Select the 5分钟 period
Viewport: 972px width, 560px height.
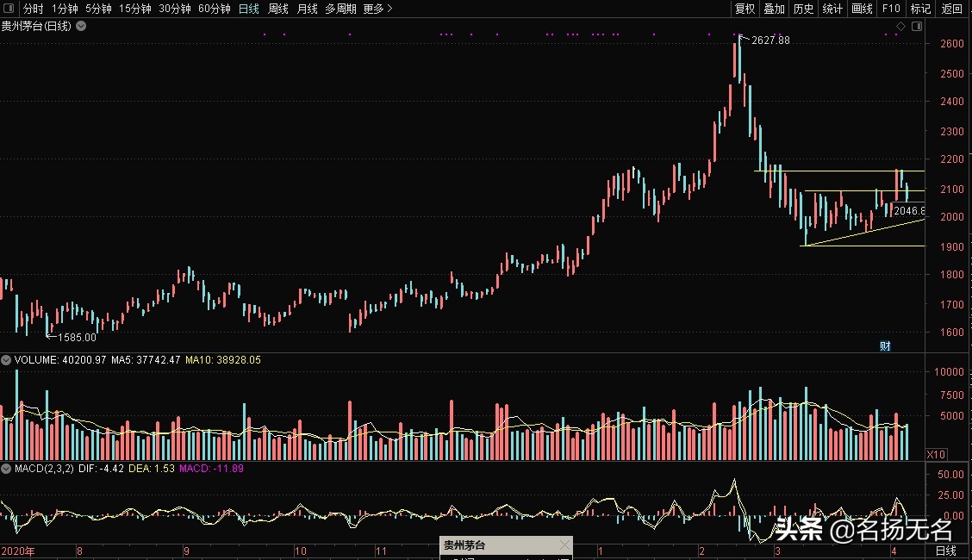click(x=98, y=9)
